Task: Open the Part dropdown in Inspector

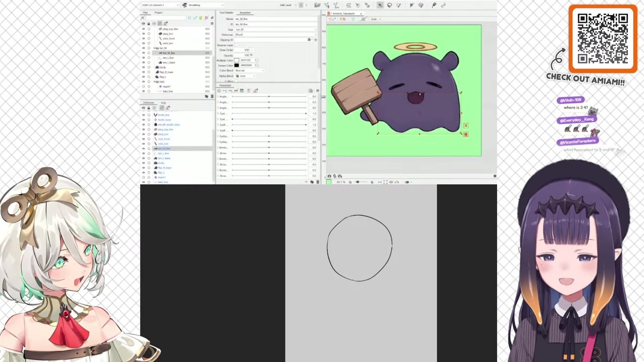Action: pos(277,30)
